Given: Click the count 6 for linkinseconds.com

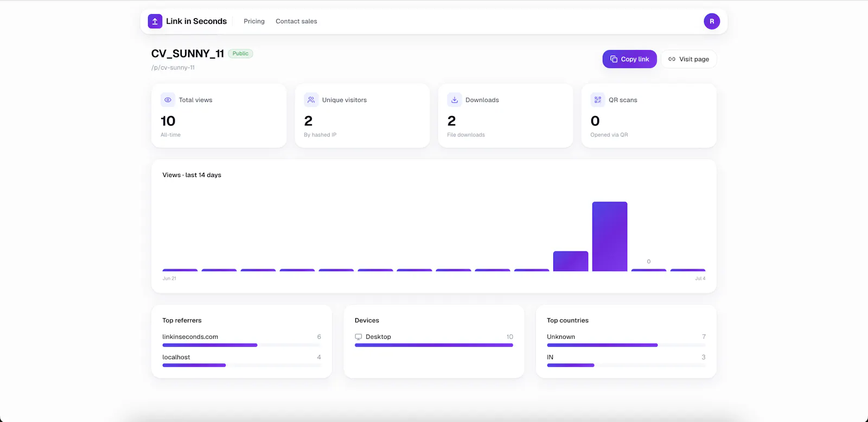Looking at the screenshot, I should (319, 337).
